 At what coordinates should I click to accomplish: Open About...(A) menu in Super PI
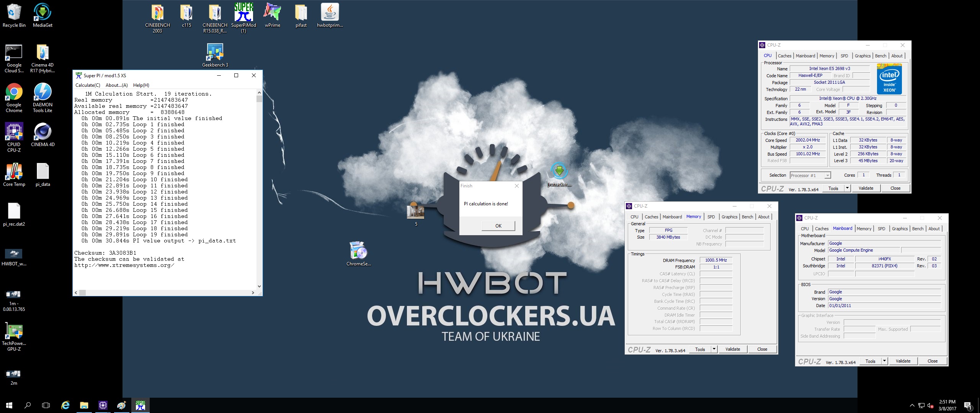[117, 85]
